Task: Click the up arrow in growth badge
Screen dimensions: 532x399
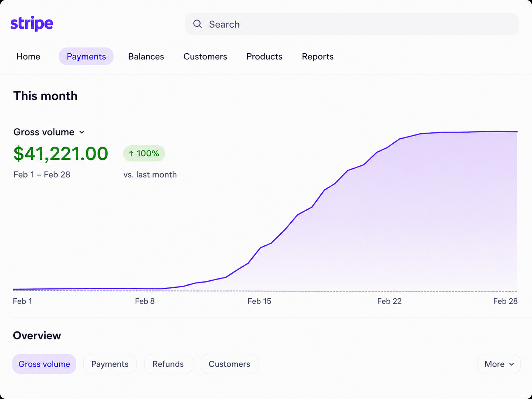Action: click(131, 154)
